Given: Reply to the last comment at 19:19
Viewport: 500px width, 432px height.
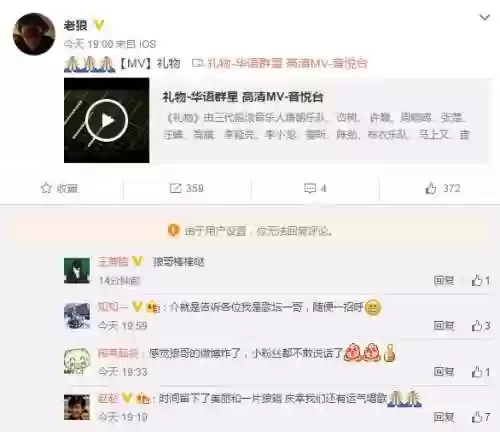Looking at the screenshot, I should pyautogui.click(x=444, y=417).
